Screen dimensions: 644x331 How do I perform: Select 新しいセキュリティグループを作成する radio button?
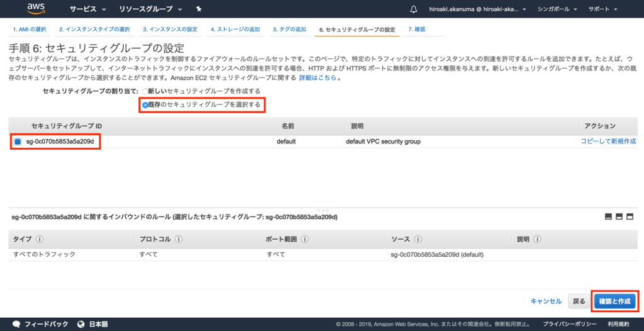click(x=145, y=91)
